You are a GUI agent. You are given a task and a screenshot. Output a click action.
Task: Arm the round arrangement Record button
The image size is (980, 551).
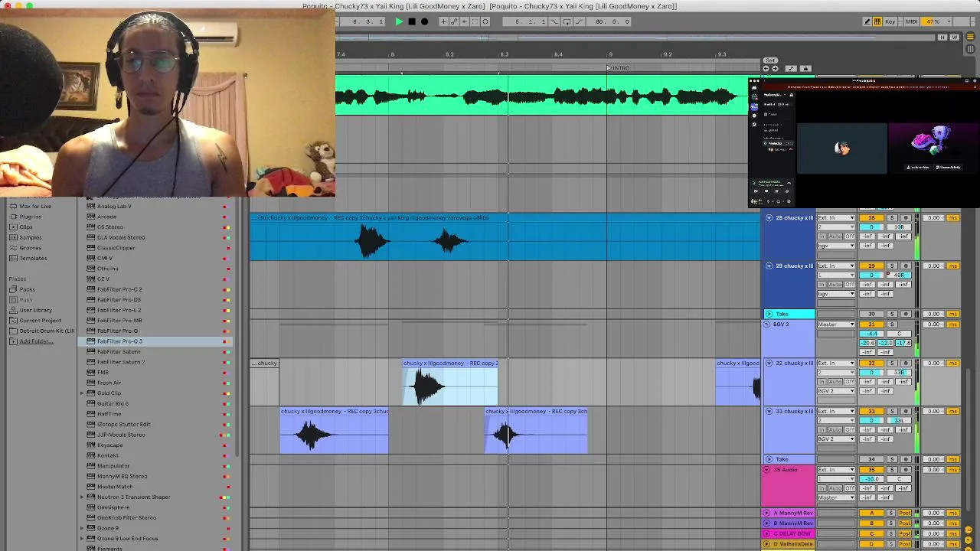click(x=424, y=21)
